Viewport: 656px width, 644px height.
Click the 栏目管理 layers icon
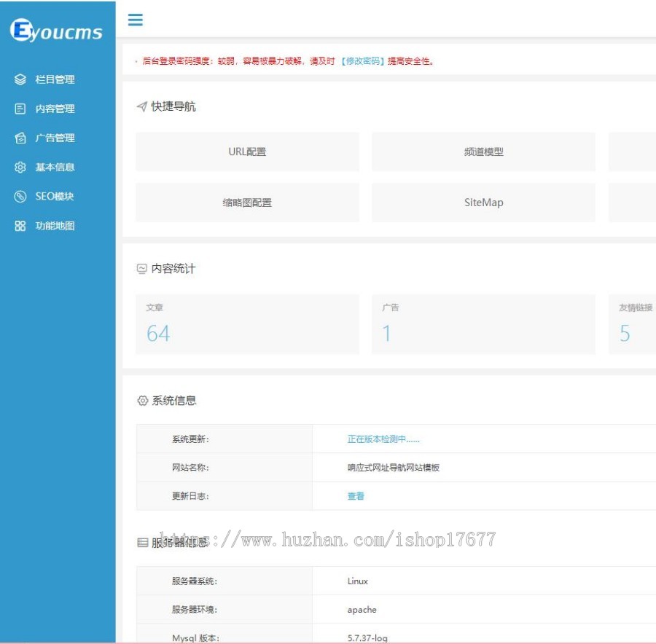pyautogui.click(x=20, y=79)
